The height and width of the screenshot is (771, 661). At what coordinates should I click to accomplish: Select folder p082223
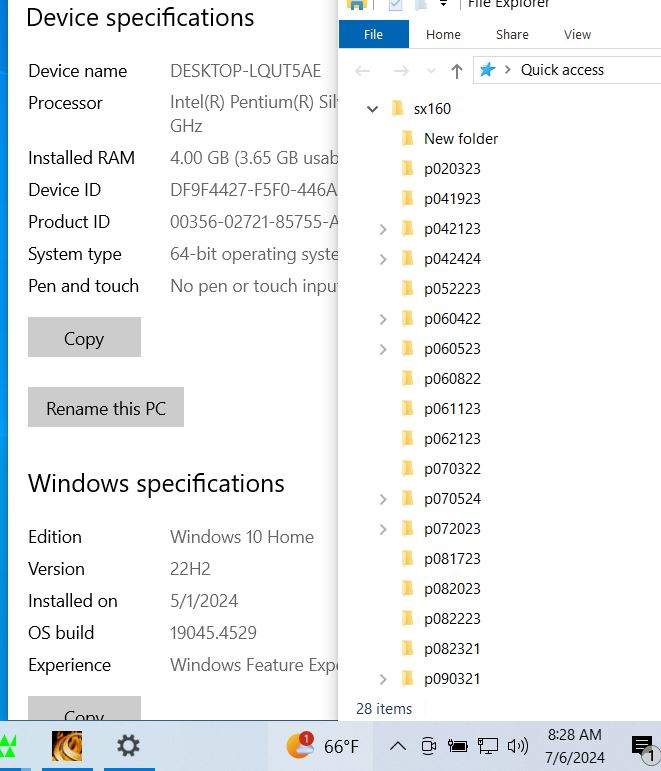[452, 619]
